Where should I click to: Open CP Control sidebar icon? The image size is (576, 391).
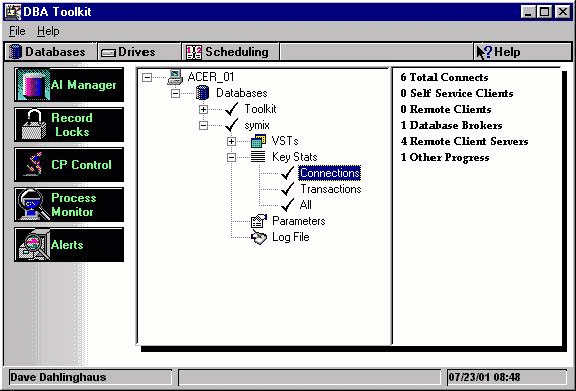coord(33,164)
